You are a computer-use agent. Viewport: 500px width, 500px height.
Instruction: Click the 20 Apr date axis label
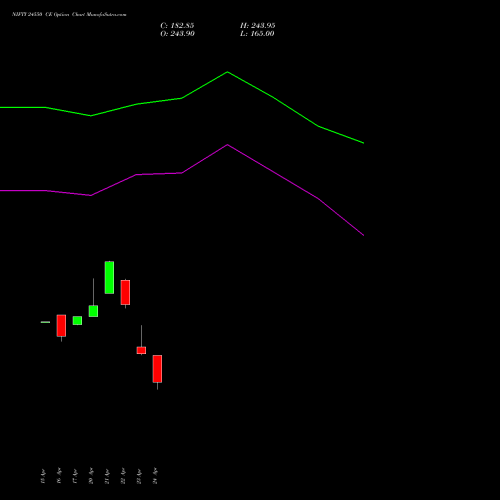[x=91, y=476]
